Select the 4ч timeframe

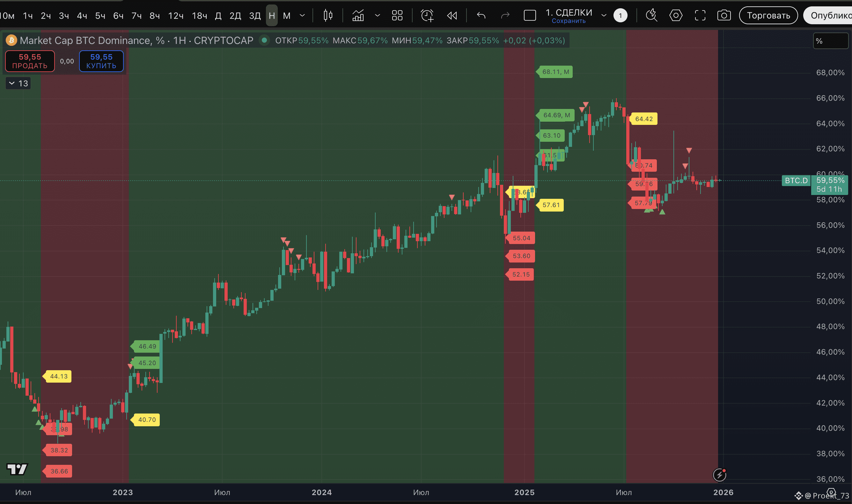[82, 16]
